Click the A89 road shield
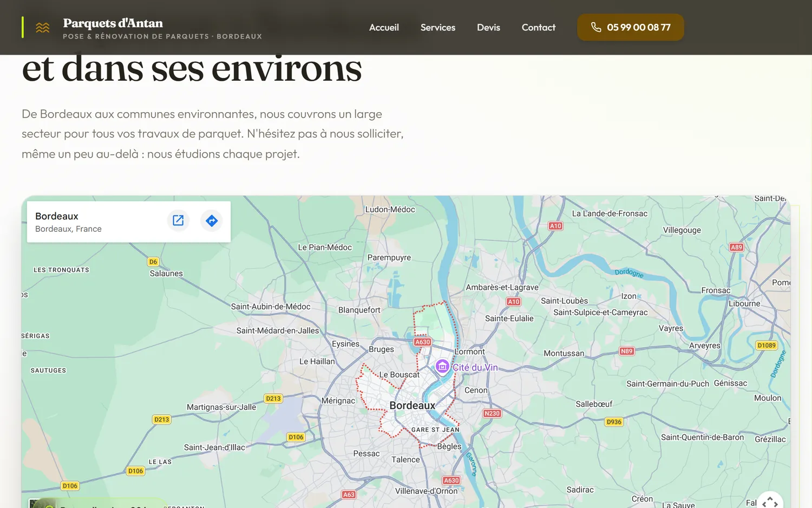This screenshot has width=812, height=508. tap(736, 248)
